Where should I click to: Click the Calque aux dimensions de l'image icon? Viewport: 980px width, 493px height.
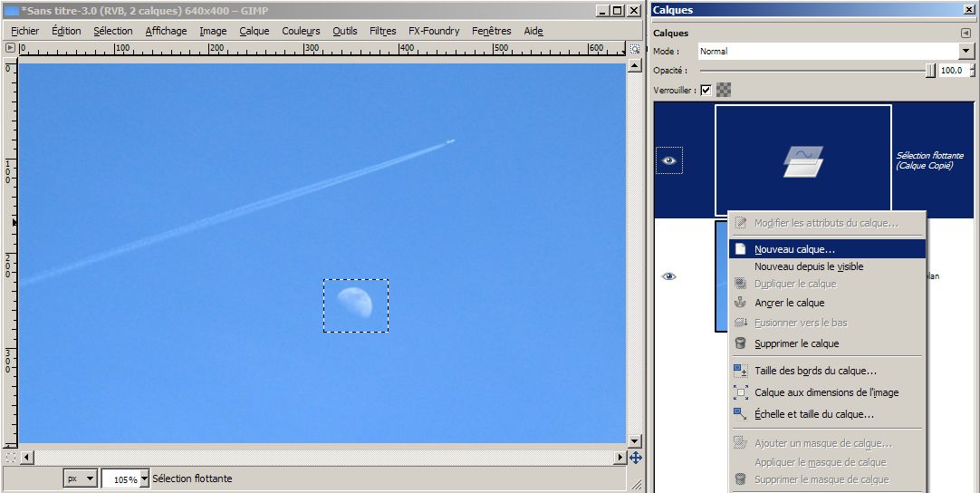[x=740, y=392]
